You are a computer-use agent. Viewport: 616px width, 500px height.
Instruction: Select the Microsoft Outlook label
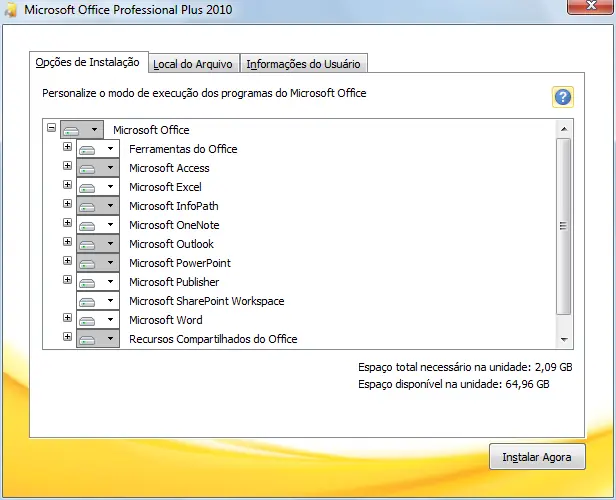[x=171, y=244]
